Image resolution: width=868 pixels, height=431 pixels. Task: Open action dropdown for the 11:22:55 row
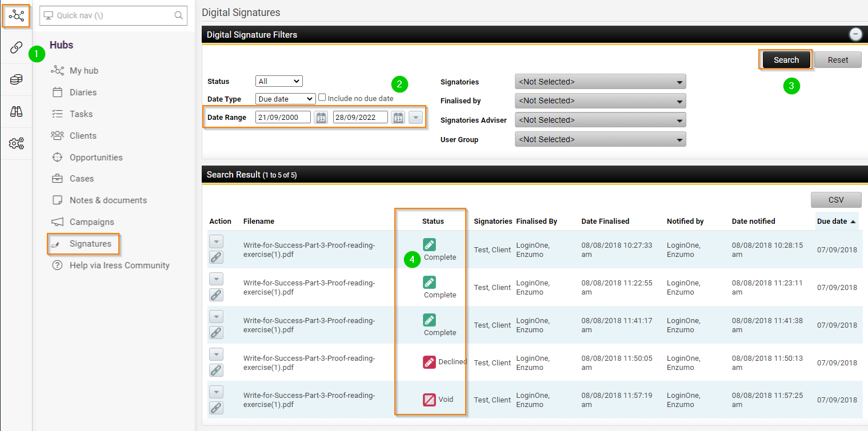(x=216, y=279)
